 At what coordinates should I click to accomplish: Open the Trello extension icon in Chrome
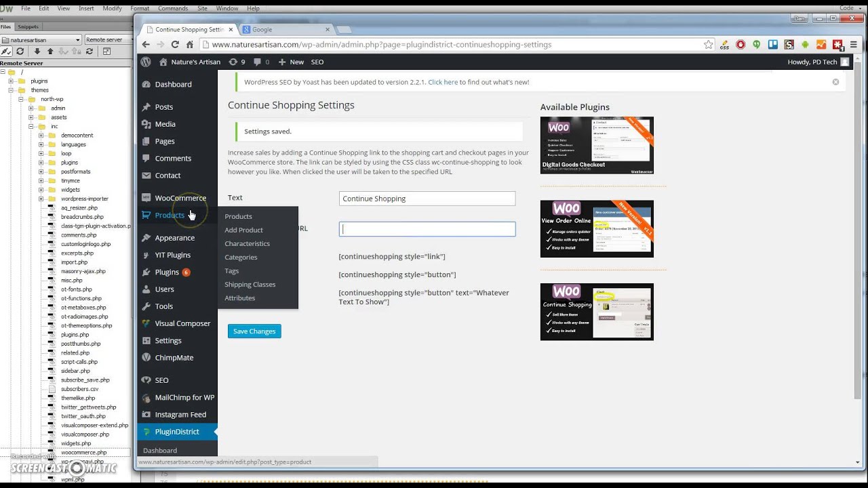point(772,44)
